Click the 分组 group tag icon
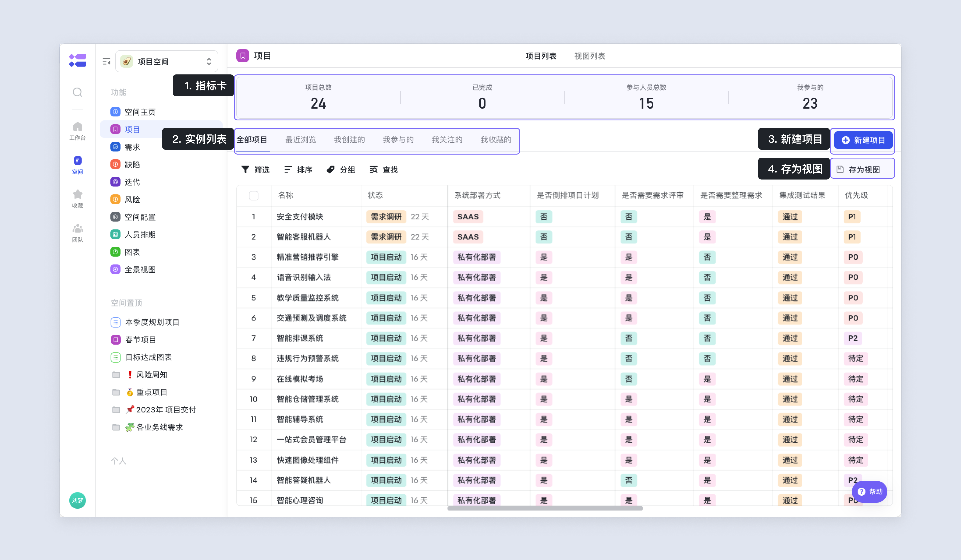 331,169
